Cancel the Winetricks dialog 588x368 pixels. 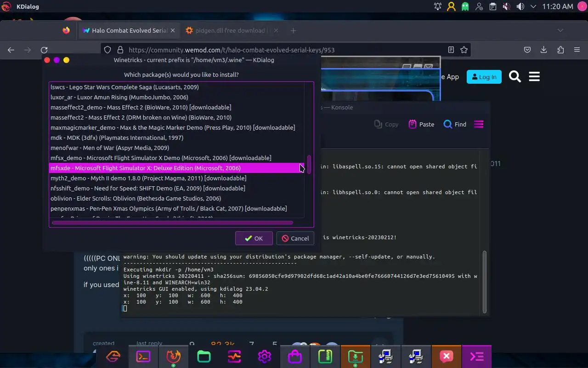[295, 238]
